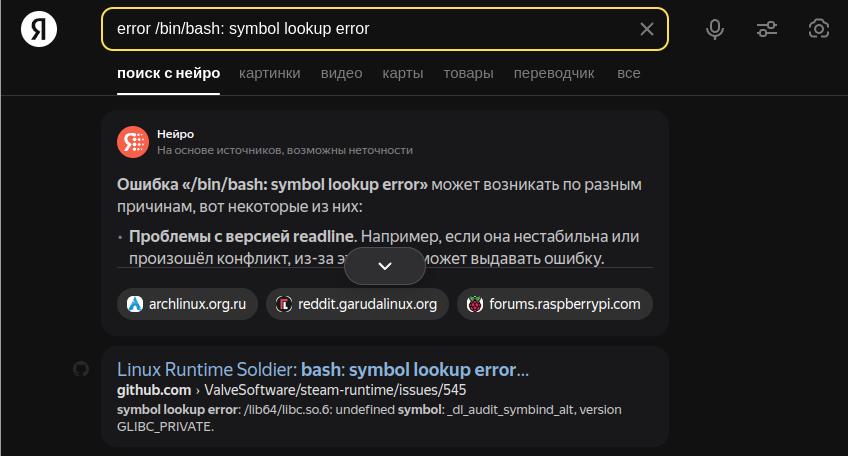This screenshot has height=456, width=848.
Task: Click the GitHub favicon beside Linux Runtime Soldier
Action: click(x=81, y=369)
